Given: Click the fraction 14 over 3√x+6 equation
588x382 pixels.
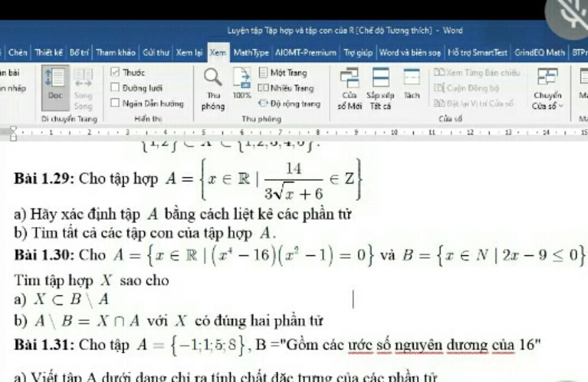Looking at the screenshot, I should click(x=293, y=181).
